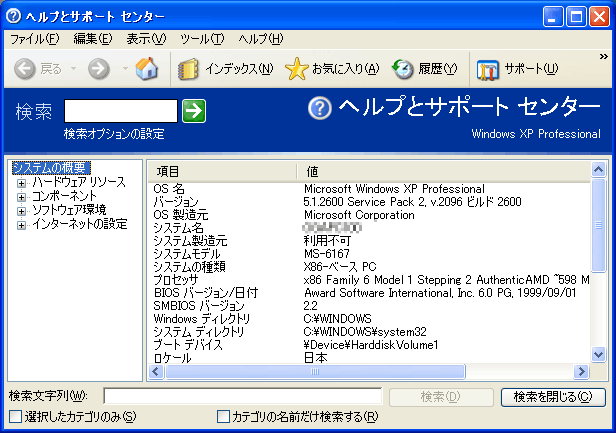
Task: Click the Forward arrow icon
Action: pos(99,69)
